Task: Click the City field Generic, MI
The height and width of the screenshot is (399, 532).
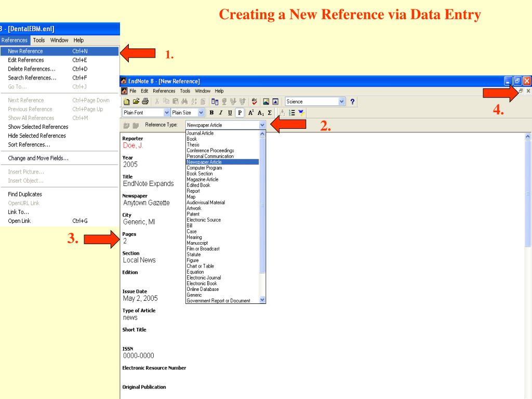Action: click(139, 222)
